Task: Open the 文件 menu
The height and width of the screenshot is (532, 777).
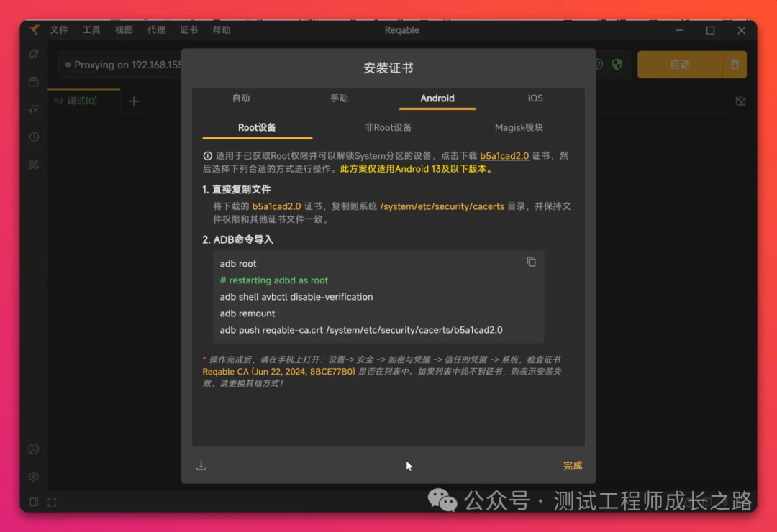Action: point(59,29)
